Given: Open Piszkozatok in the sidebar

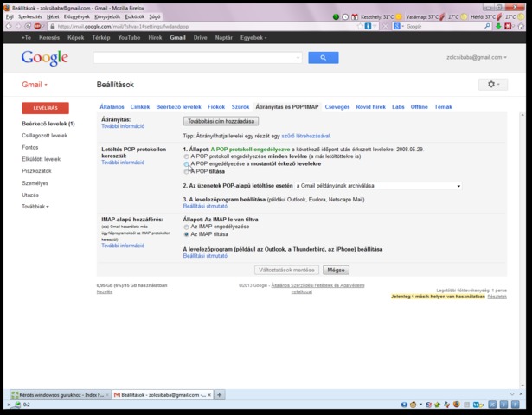Looking at the screenshot, I should [x=36, y=171].
